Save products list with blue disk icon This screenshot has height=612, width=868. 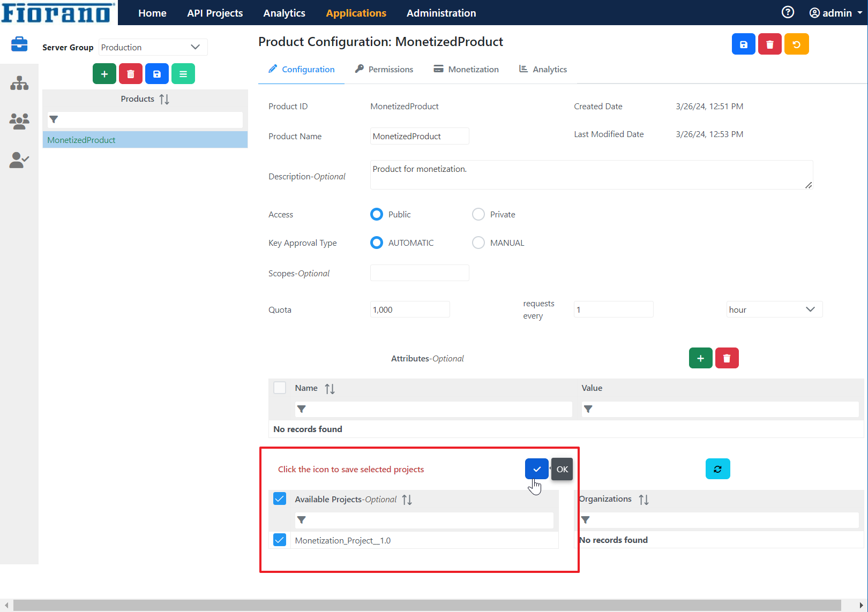(157, 74)
